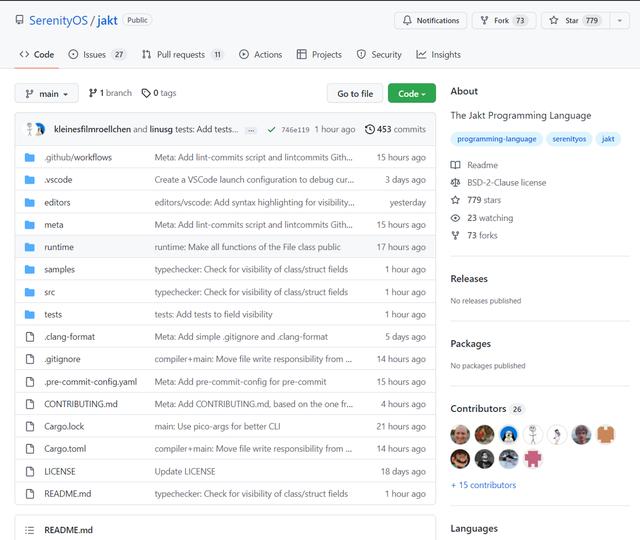The image size is (640, 540).
Task: Click the branch icon next to 1 branch
Action: 93,93
